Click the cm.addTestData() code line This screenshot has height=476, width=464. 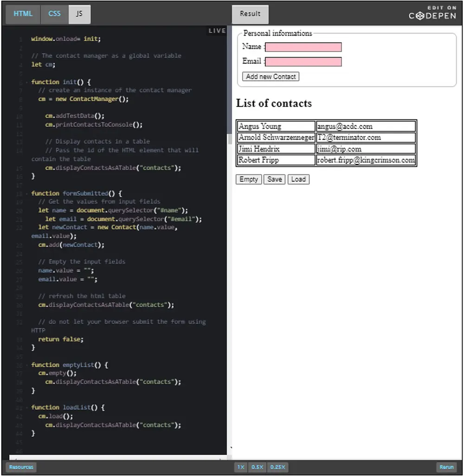(x=75, y=116)
